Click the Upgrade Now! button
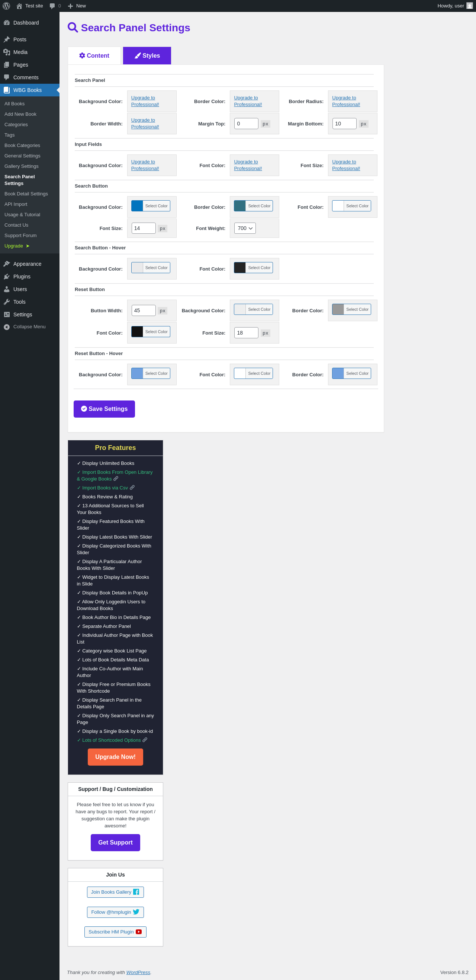The height and width of the screenshot is (980, 476). coord(115,757)
